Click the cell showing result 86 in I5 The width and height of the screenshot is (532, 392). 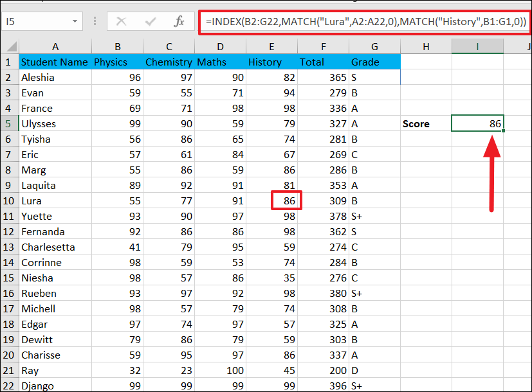pos(477,123)
